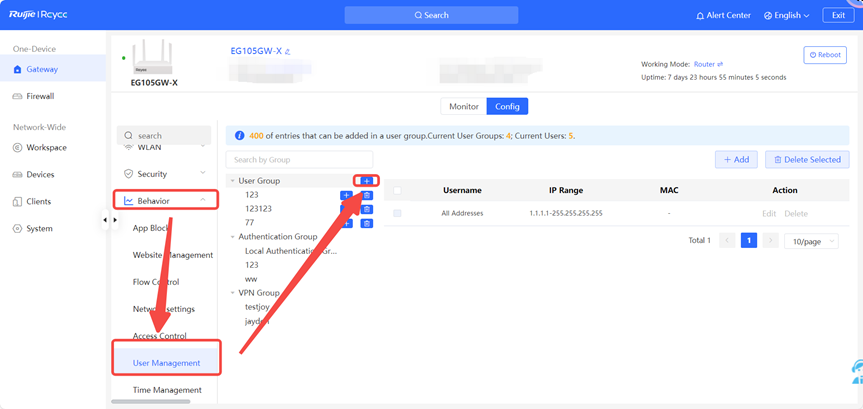This screenshot has width=863, height=409.
Task: Select the ww authentication group
Action: coord(251,279)
